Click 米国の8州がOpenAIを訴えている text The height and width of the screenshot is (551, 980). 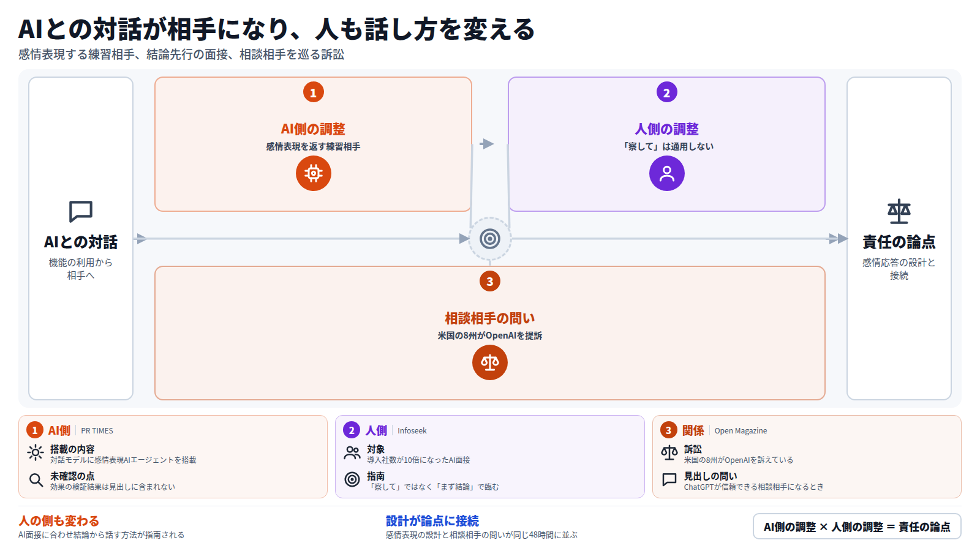click(739, 460)
